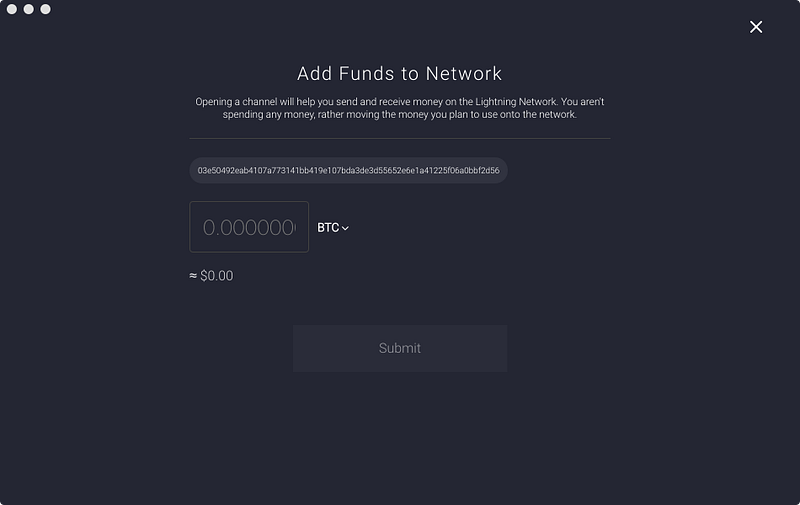The image size is (800, 505).
Task: Click the BTC unit label text
Action: pos(328,228)
